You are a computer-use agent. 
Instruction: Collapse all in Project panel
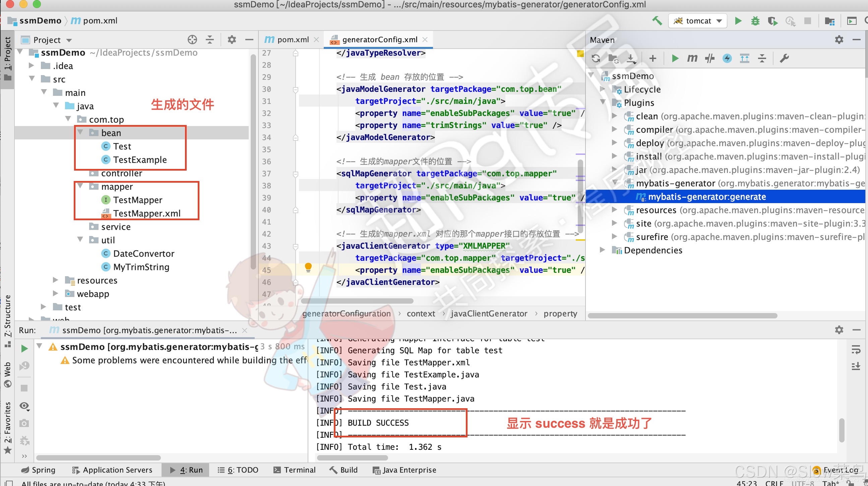[x=210, y=40]
